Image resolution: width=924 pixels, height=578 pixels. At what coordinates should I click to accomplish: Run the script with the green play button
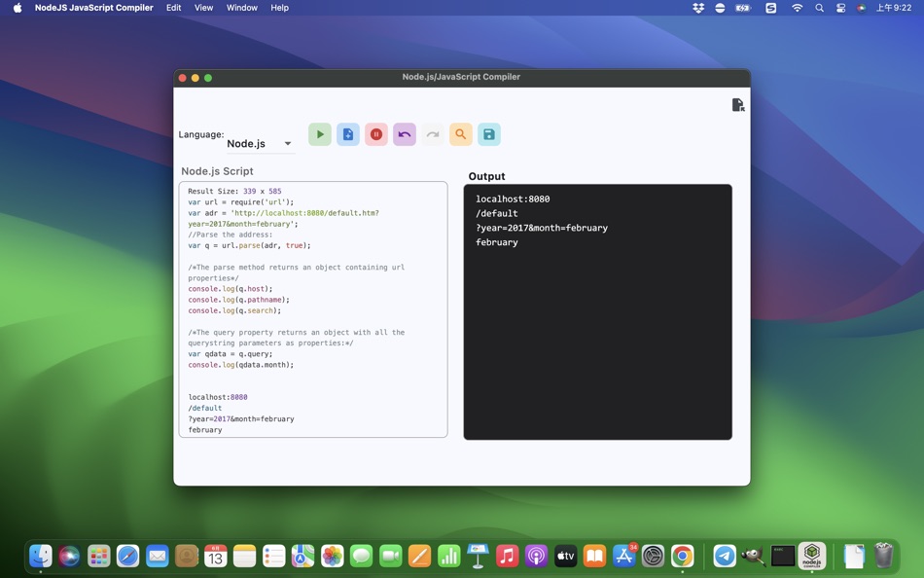320,134
